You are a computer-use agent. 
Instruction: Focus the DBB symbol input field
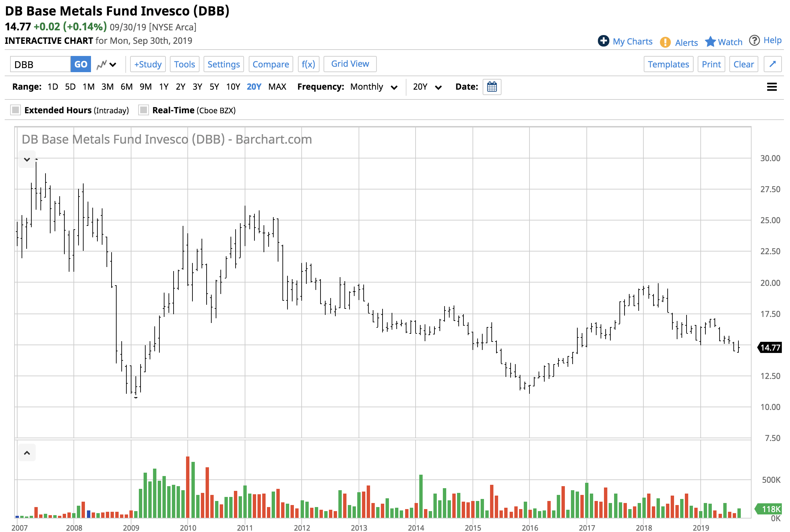[x=40, y=64]
